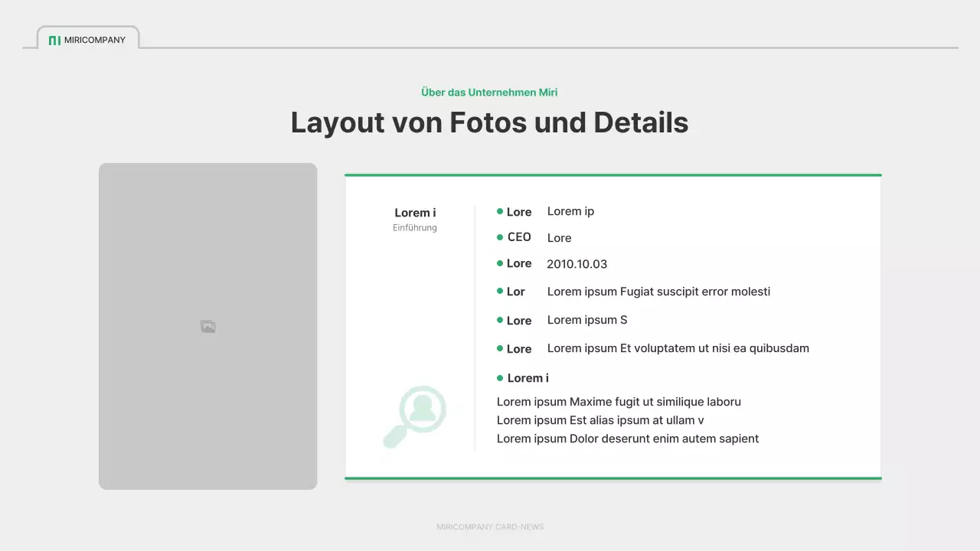Image resolution: width=980 pixels, height=551 pixels.
Task: Select the CEO label text
Action: click(519, 237)
